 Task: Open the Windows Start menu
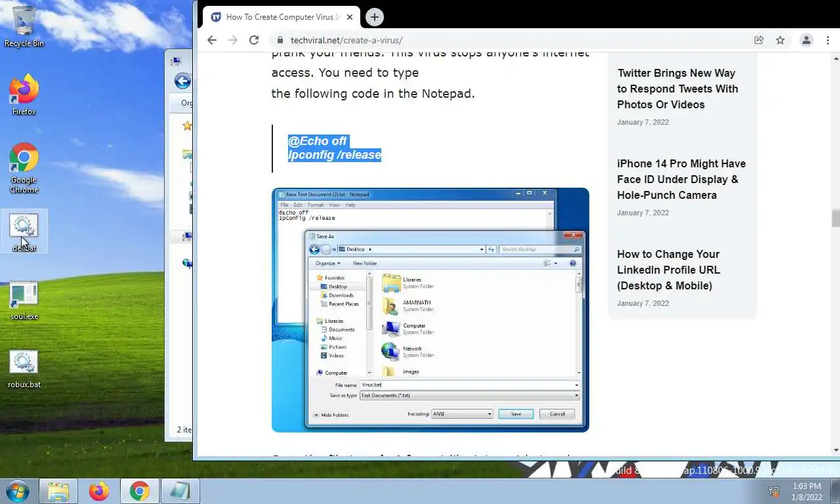pyautogui.click(x=18, y=491)
